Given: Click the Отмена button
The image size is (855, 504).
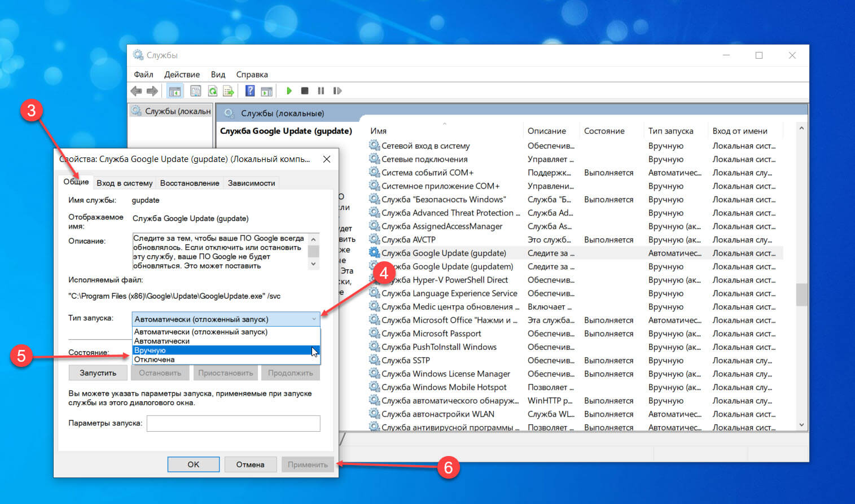Looking at the screenshot, I should [x=251, y=464].
